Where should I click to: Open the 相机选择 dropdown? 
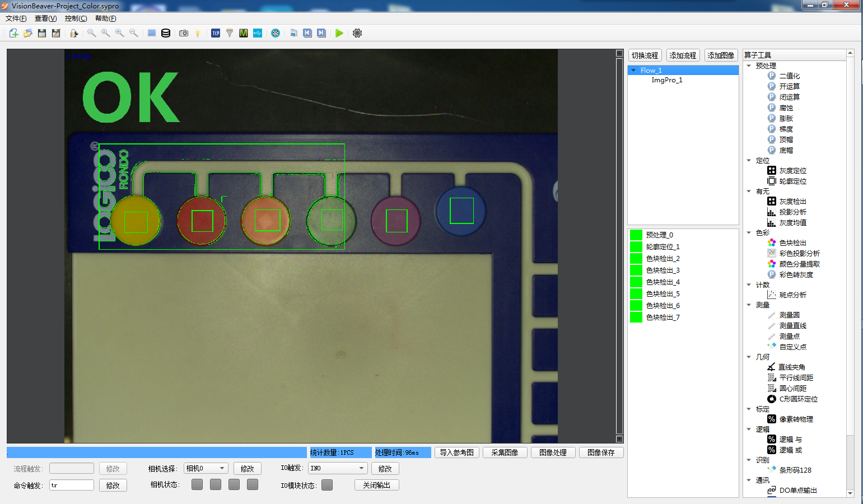point(206,468)
